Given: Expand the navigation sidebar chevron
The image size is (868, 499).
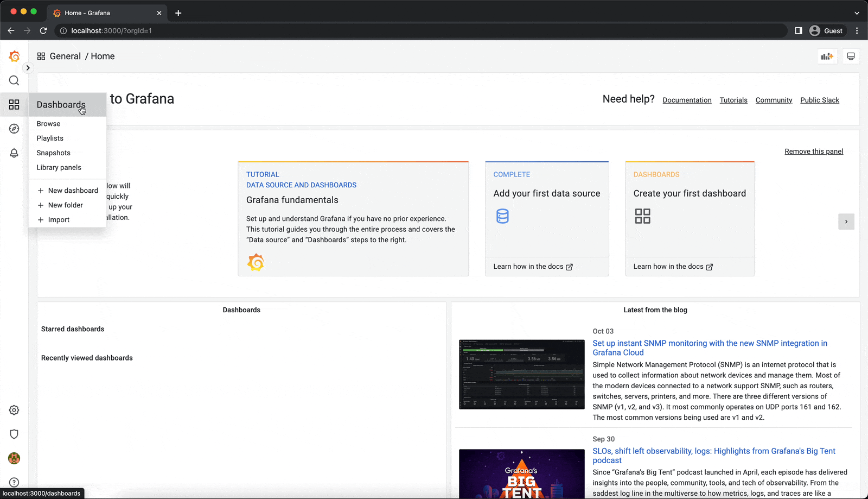Looking at the screenshot, I should 28,68.
